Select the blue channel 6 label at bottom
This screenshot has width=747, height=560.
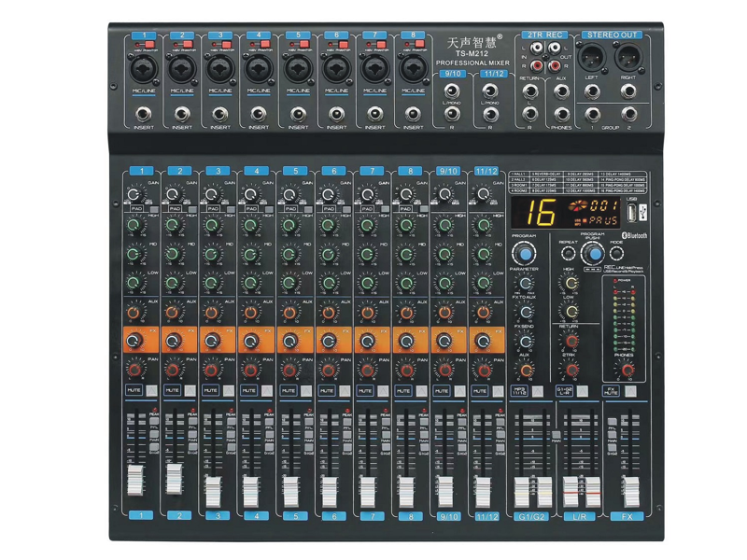click(332, 515)
